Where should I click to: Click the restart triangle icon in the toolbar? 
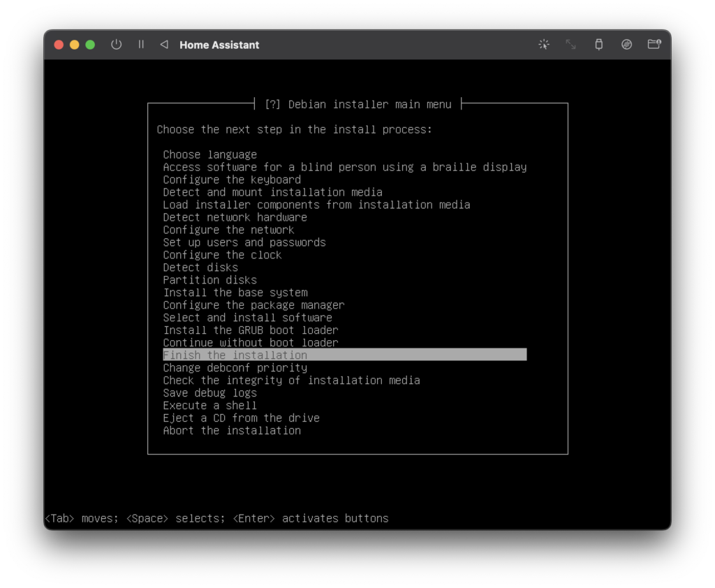(164, 45)
